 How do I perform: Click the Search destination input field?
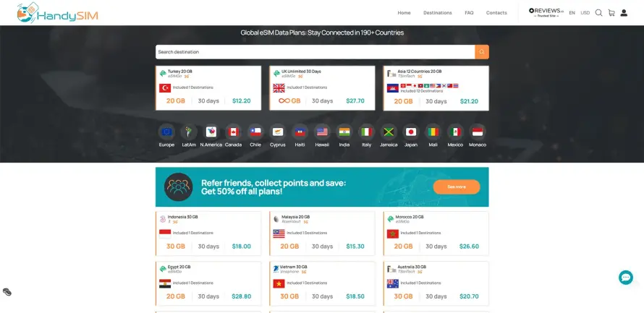pyautogui.click(x=315, y=52)
